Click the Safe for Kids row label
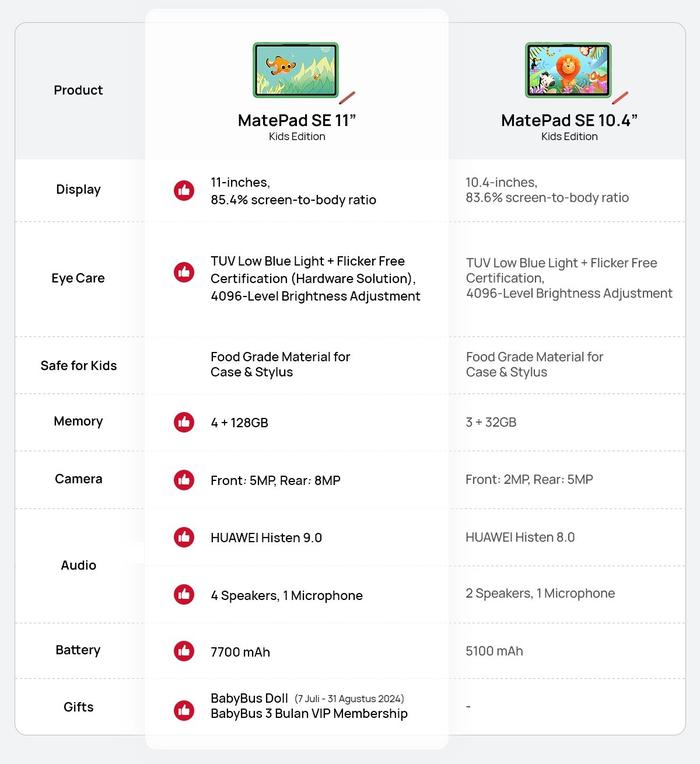Image resolution: width=700 pixels, height=764 pixels. pyautogui.click(x=78, y=365)
